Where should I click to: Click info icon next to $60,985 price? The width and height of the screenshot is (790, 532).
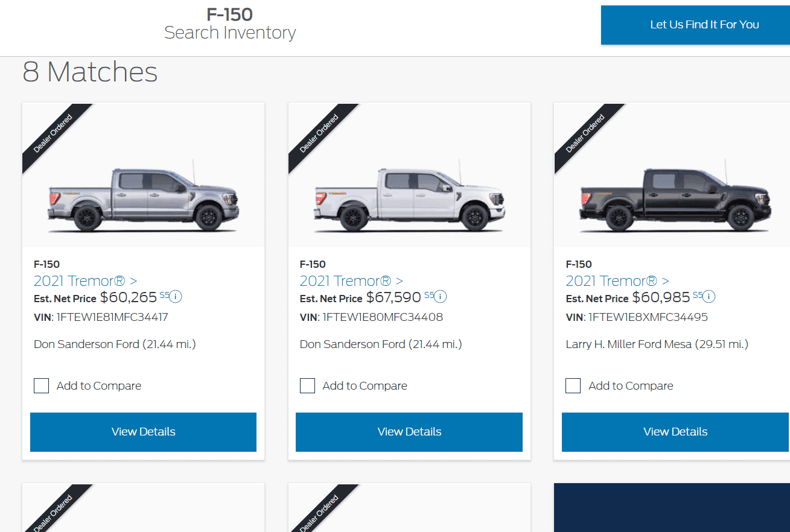pyautogui.click(x=709, y=296)
